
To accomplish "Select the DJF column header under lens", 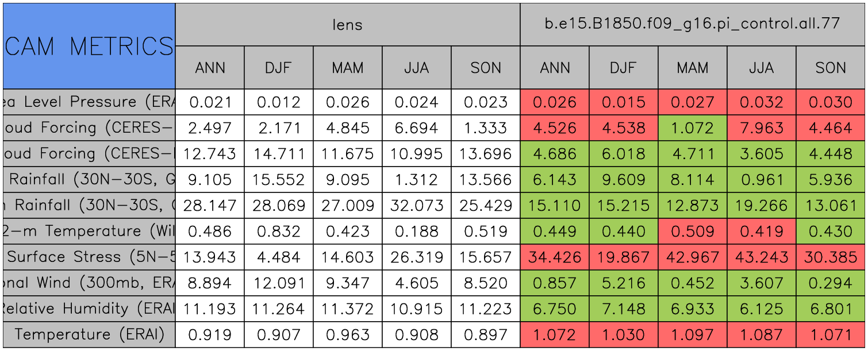I will [278, 68].
